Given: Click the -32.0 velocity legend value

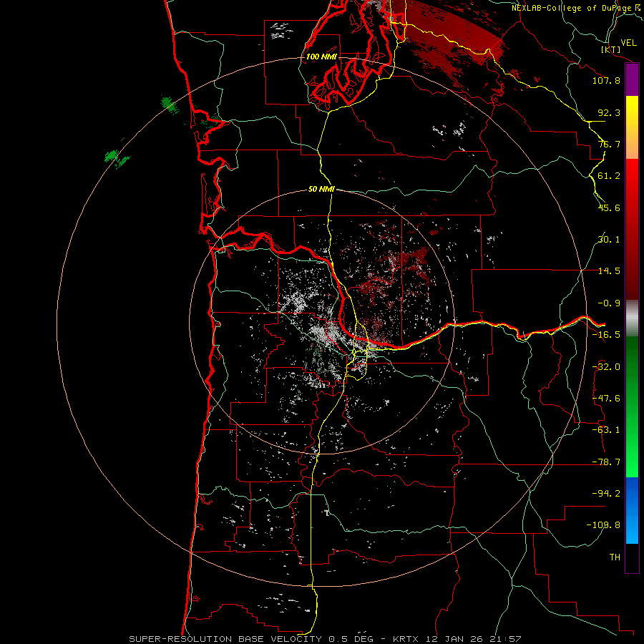Looking at the screenshot, I should click(x=606, y=367).
